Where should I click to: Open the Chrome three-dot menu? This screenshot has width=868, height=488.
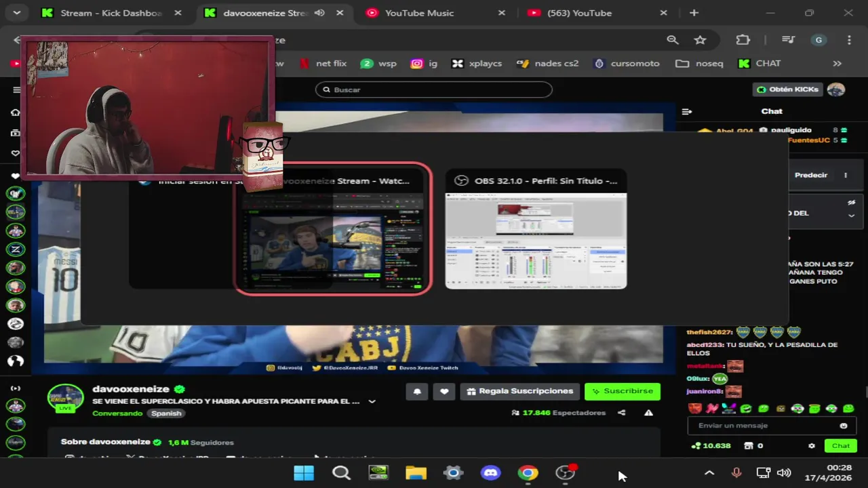tap(849, 40)
